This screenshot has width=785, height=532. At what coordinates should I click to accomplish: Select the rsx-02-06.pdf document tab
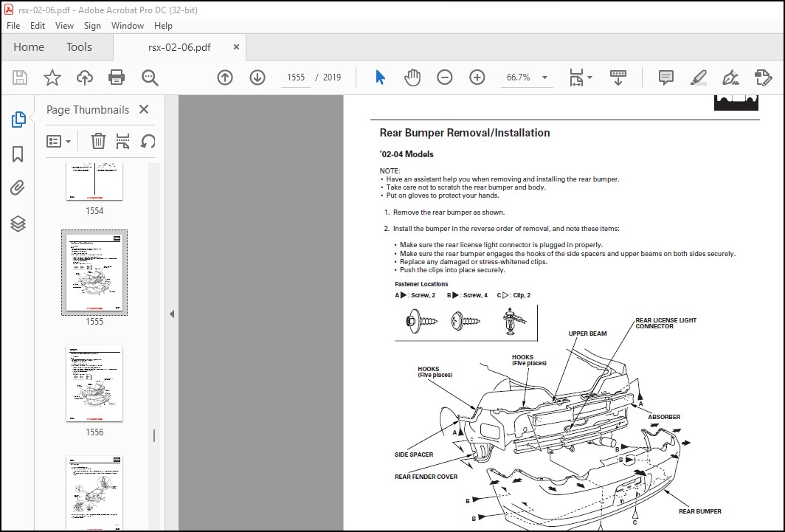click(x=179, y=47)
